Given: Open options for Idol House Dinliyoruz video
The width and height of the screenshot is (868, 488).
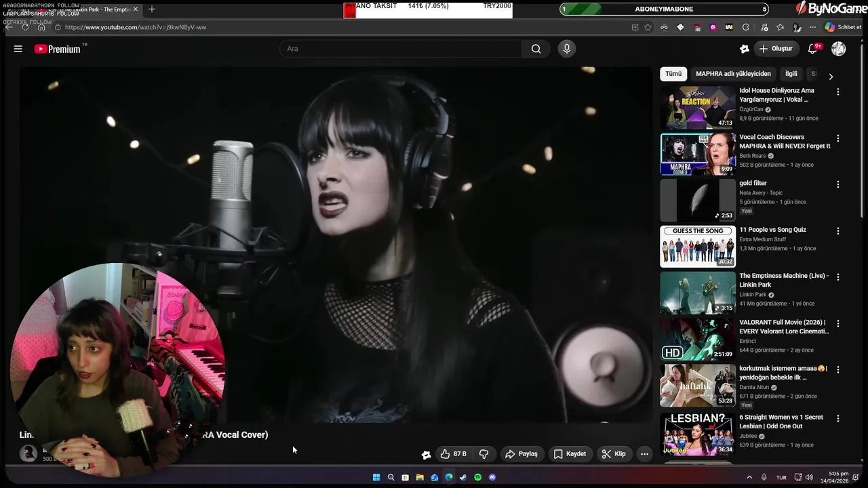Looking at the screenshot, I should point(837,91).
